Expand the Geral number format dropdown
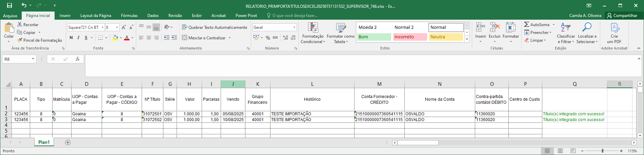Screen dimensions: 644x155 coord(294,27)
